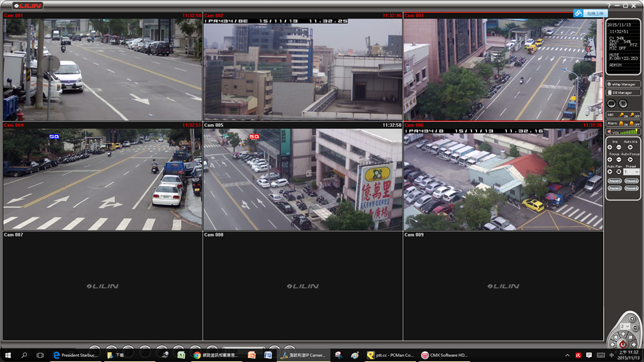This screenshot has width=644, height=362.
Task: Click the Focus plus button
Action: (610, 159)
